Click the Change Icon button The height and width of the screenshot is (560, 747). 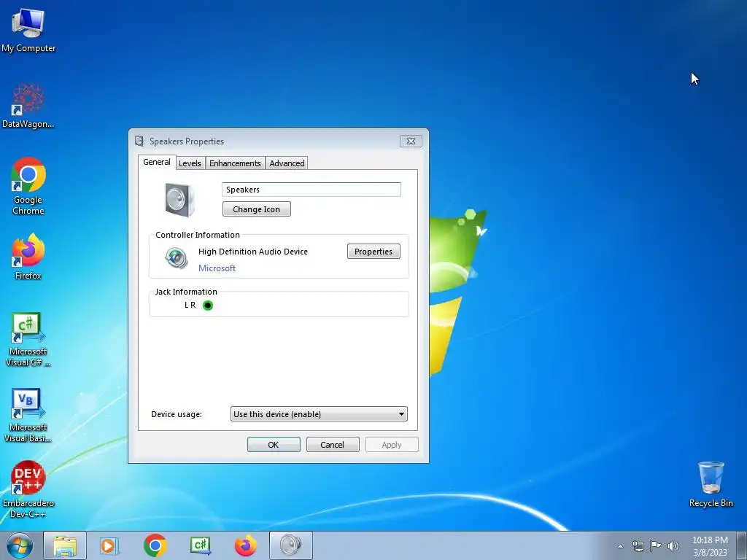[x=256, y=209]
